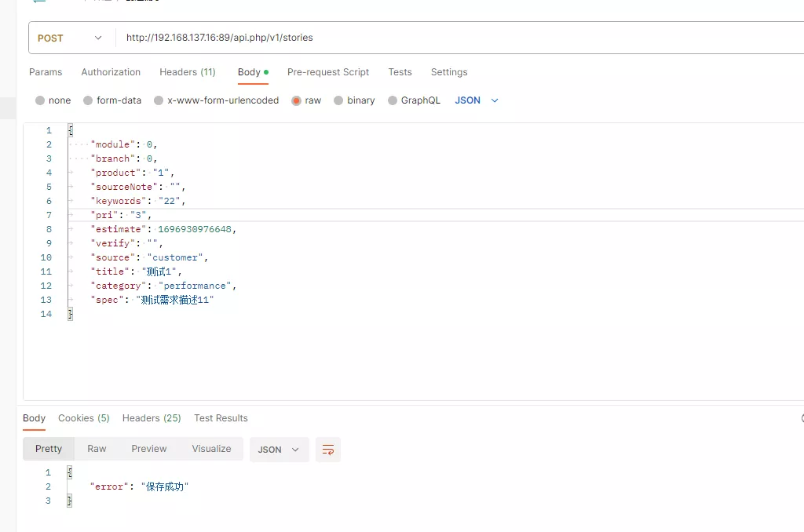Click the "pri" key in line 7
This screenshot has width=804, height=532.
pyautogui.click(x=104, y=215)
